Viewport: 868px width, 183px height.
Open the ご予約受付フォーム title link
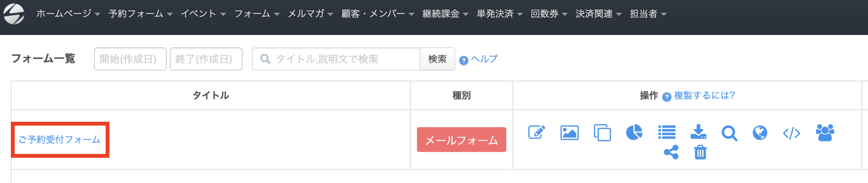(60, 140)
